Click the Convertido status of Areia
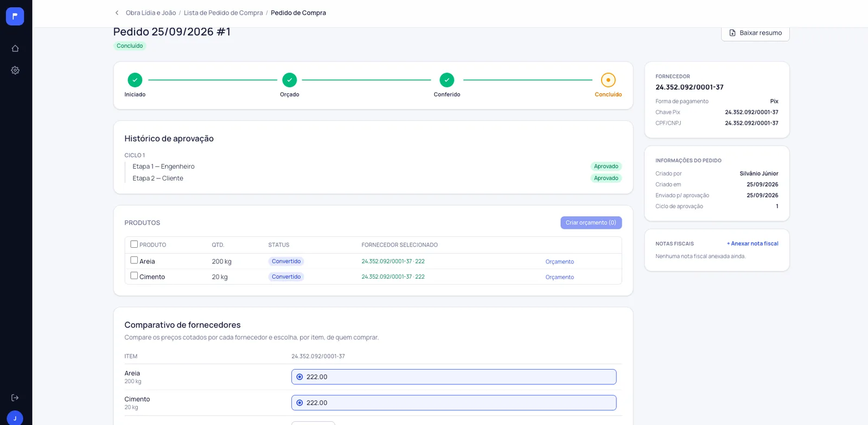Viewport: 868px width, 425px height. coord(286,261)
